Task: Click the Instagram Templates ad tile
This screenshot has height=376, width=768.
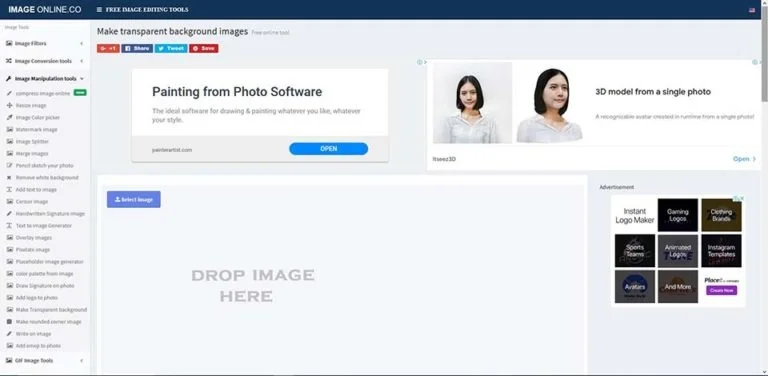Action: pos(721,251)
